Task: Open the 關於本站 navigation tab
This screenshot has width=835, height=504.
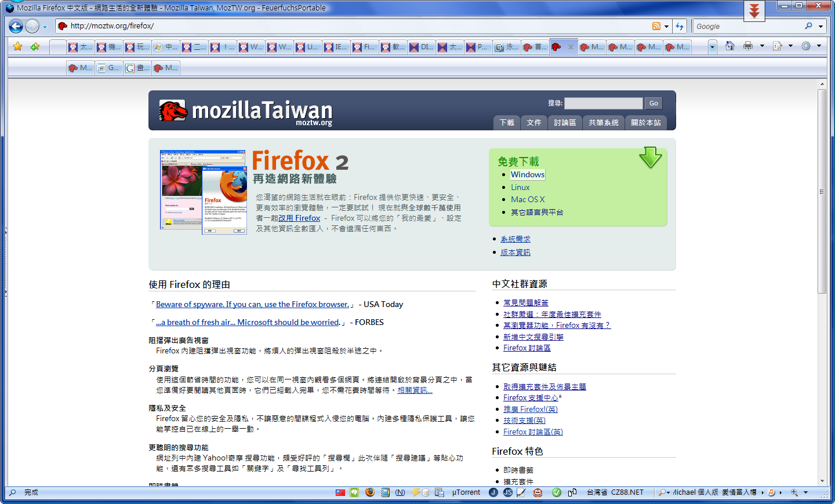Action: (x=646, y=123)
